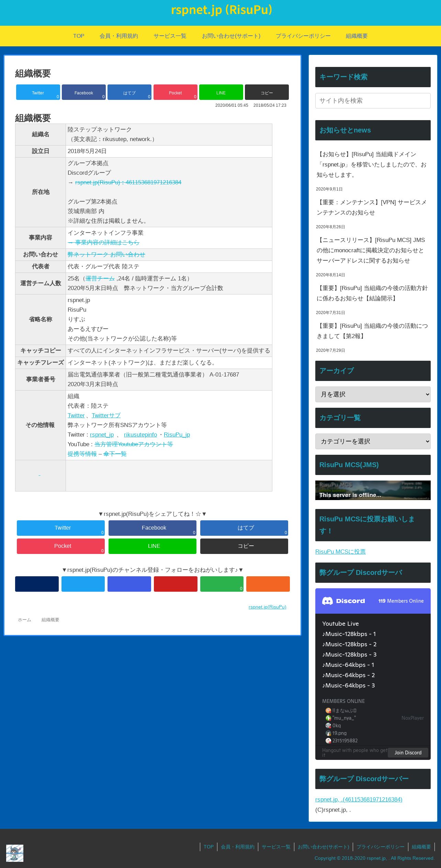Open the TOP item in the yellow navigation bar

(x=79, y=36)
